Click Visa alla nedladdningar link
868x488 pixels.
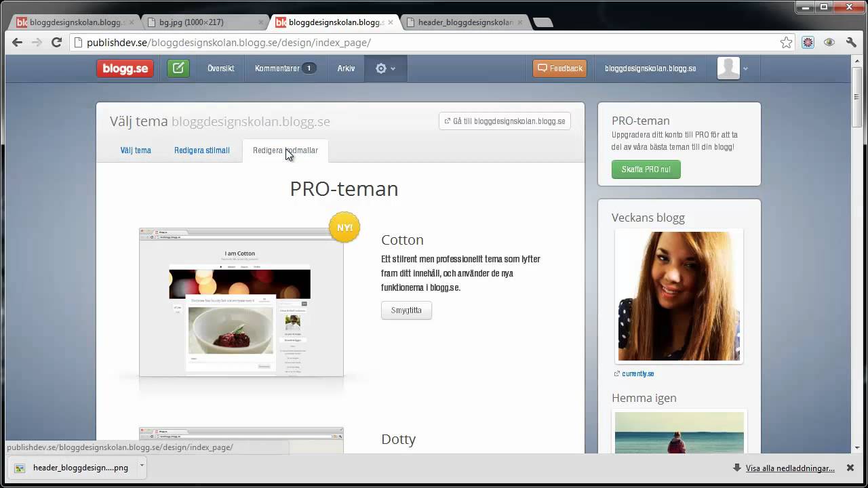pos(790,468)
